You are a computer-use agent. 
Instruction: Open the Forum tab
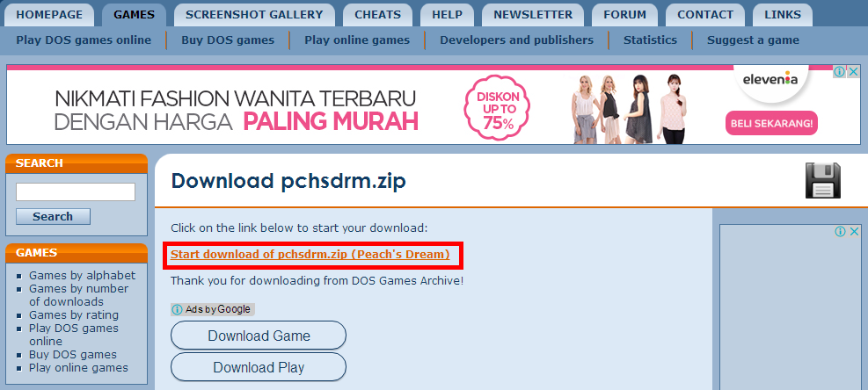click(624, 15)
